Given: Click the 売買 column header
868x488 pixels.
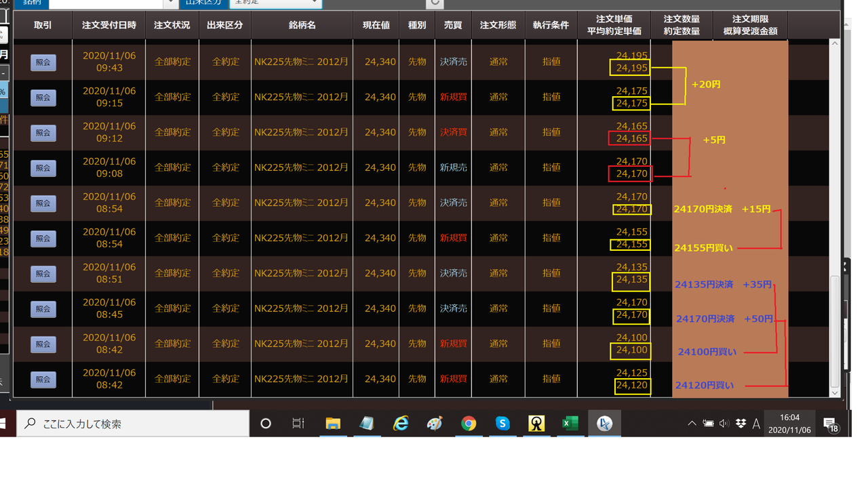Looking at the screenshot, I should (x=453, y=25).
